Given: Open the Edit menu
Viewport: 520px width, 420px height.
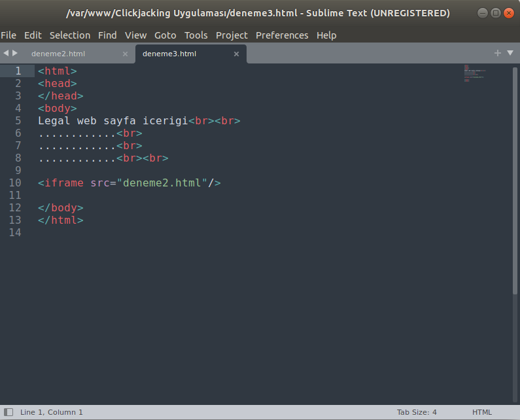Looking at the screenshot, I should tap(33, 35).
